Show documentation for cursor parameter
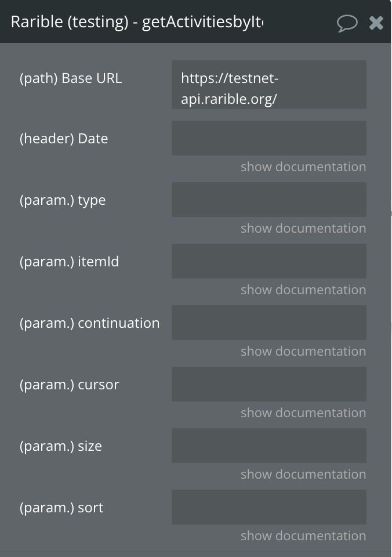Viewport: 392px width, 557px height. pos(303,413)
